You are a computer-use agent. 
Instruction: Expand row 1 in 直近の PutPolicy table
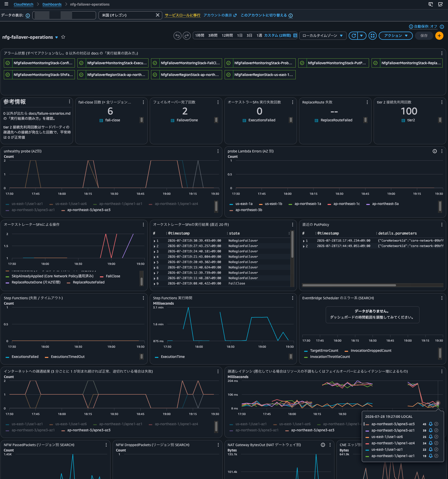pyautogui.click(x=304, y=241)
